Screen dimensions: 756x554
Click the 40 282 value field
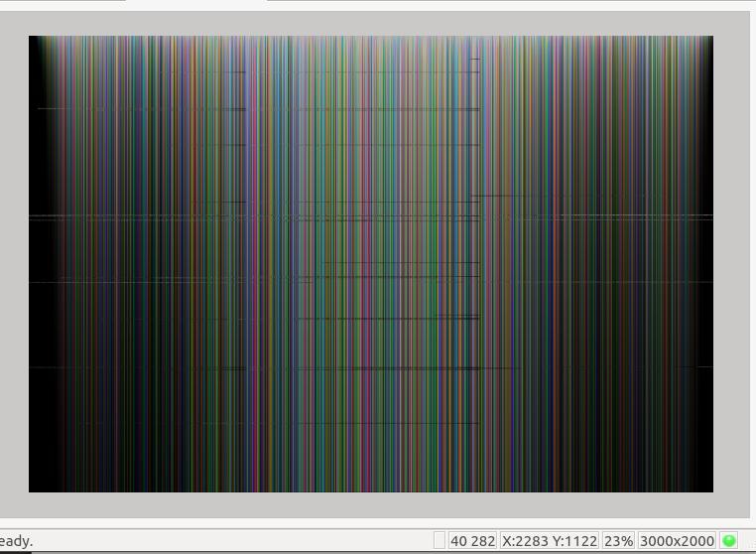(472, 541)
